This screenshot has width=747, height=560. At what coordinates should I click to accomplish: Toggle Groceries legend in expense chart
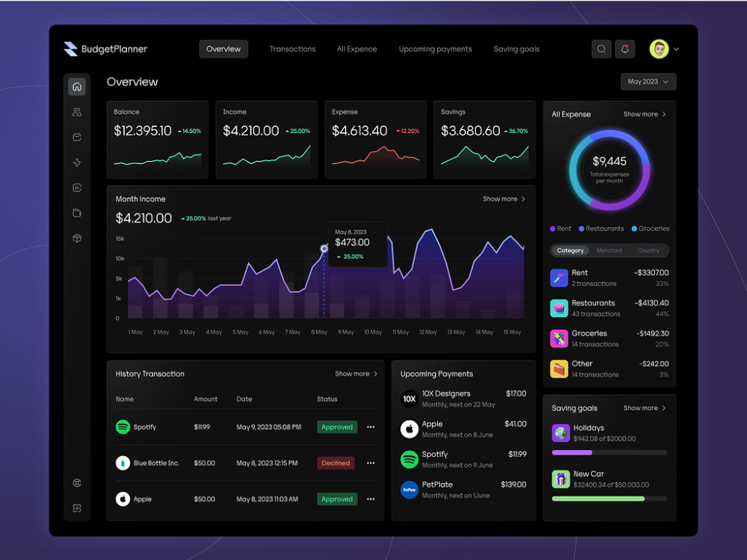[x=651, y=228]
